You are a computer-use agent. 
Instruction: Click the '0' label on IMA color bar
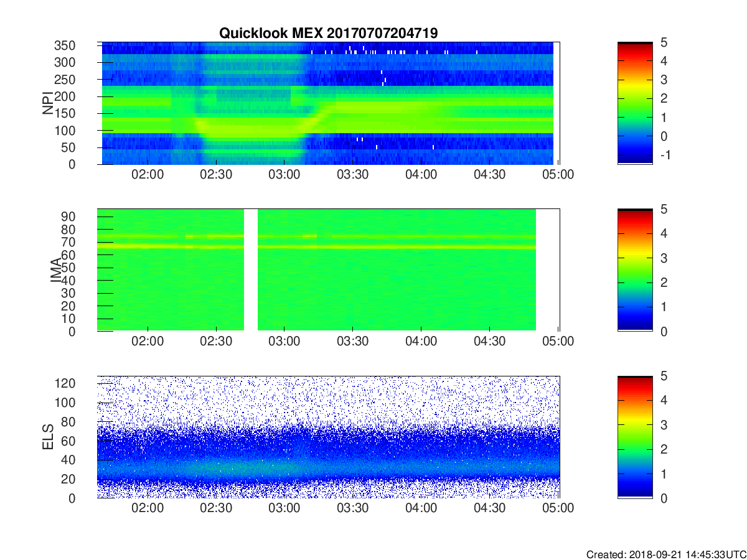(x=664, y=331)
